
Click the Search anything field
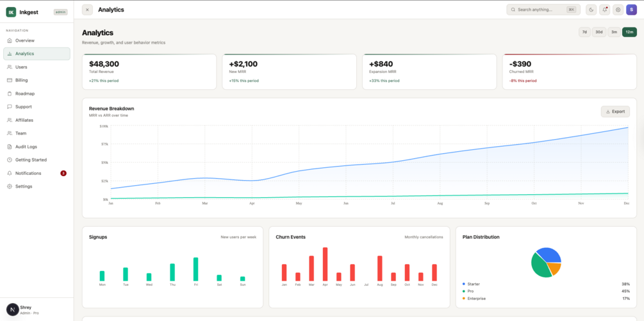[543, 10]
